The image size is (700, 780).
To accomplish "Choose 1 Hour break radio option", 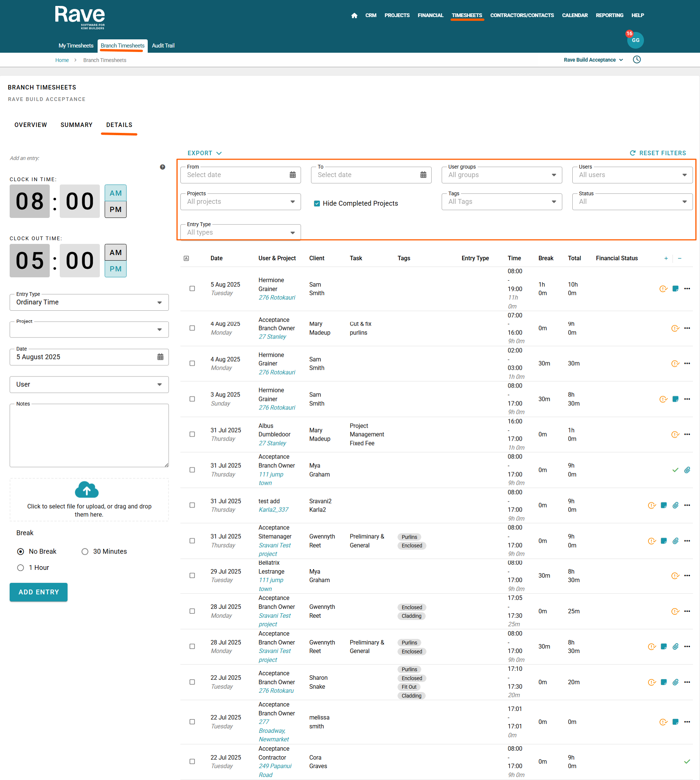I will tap(21, 568).
